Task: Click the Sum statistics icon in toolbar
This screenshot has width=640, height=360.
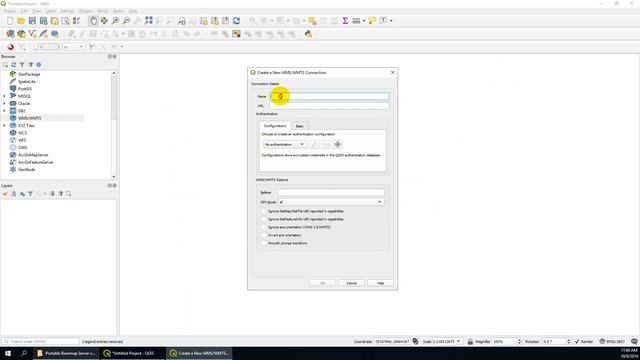Action: [345, 21]
